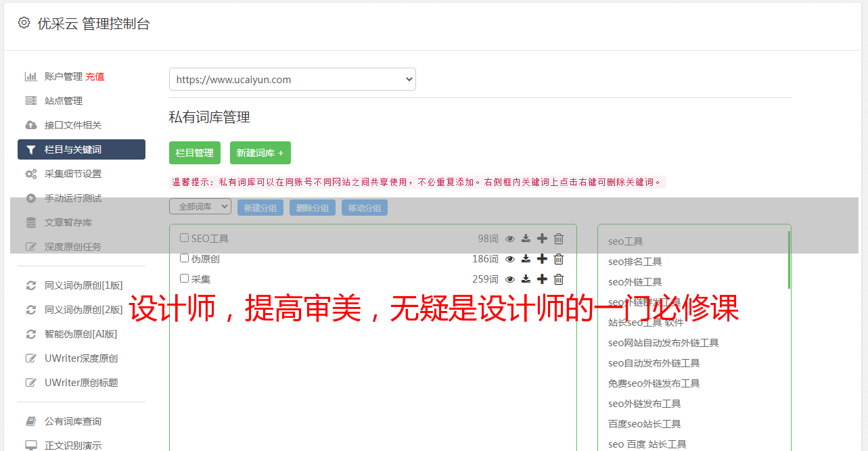
Task: Click the refresh icon for 智能伪原创[AI版]
Action: click(31, 334)
